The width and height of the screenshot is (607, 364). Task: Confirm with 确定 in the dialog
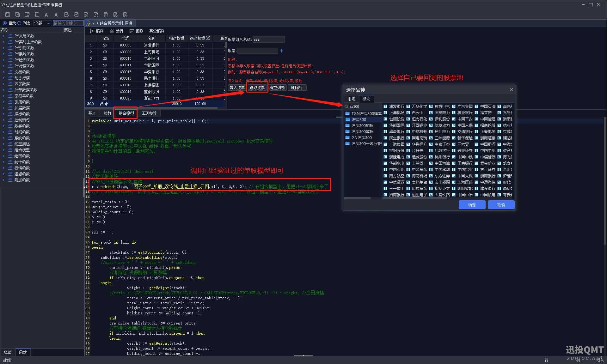point(472,205)
